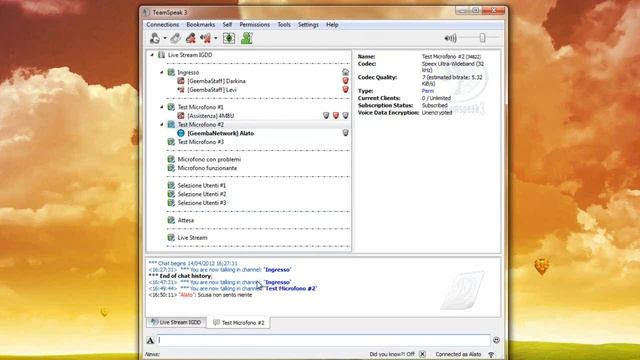The image size is (640, 360).
Task: Collapse the Test Microfono #1 channel
Action: coord(162,107)
